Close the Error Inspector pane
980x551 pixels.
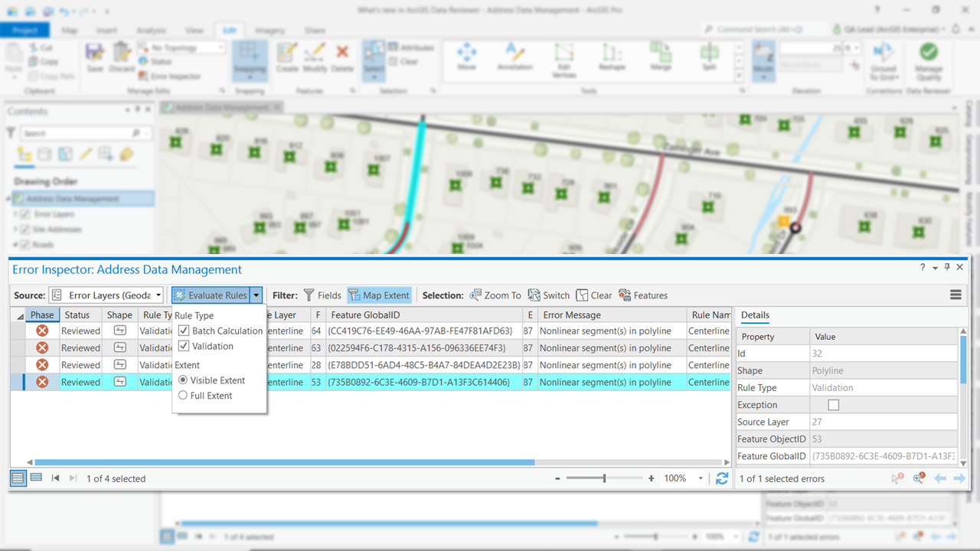[959, 267]
